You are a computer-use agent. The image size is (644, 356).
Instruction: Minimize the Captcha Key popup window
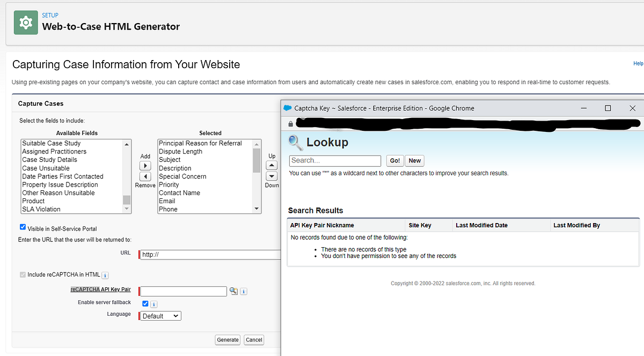[x=583, y=108]
